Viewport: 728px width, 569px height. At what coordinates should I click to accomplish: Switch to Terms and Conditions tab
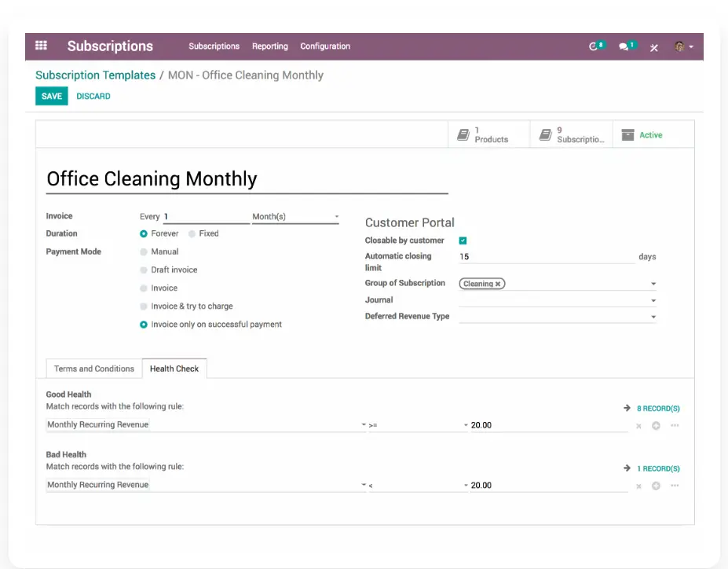93,369
